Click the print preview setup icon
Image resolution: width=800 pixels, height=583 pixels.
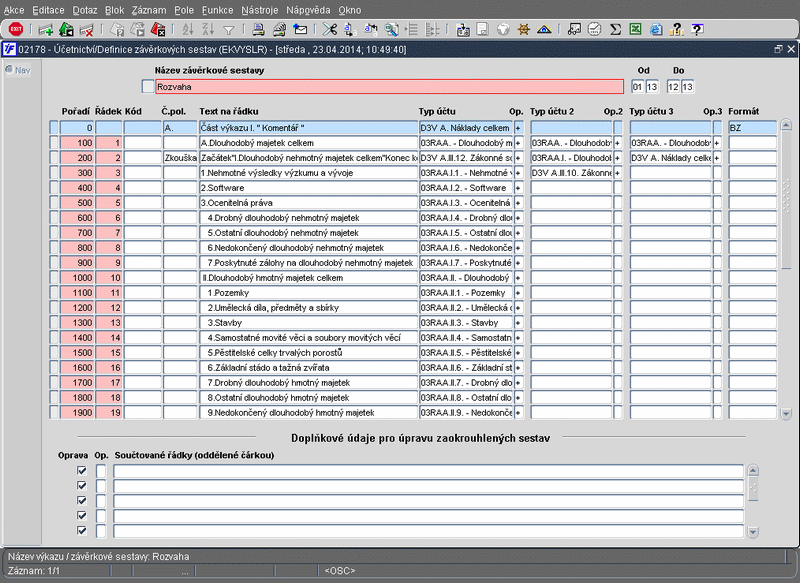(x=279, y=30)
